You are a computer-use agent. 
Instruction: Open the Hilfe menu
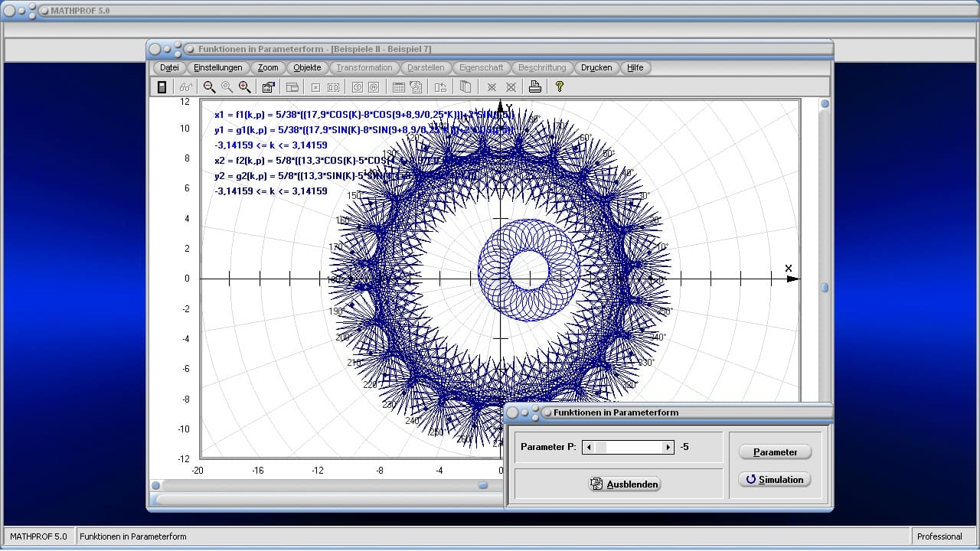(x=635, y=67)
